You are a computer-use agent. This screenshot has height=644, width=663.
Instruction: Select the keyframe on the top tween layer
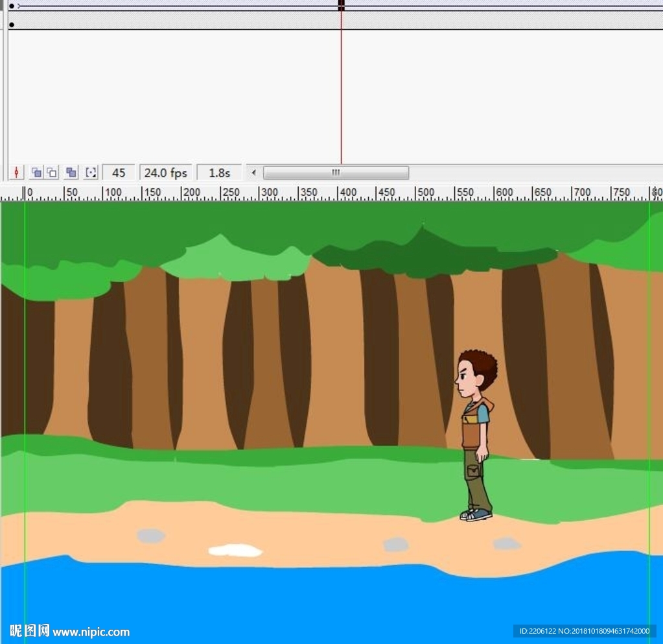[12, 6]
